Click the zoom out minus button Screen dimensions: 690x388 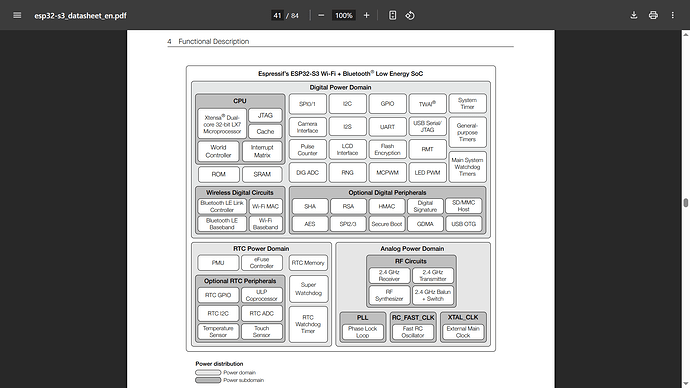pyautogui.click(x=321, y=15)
